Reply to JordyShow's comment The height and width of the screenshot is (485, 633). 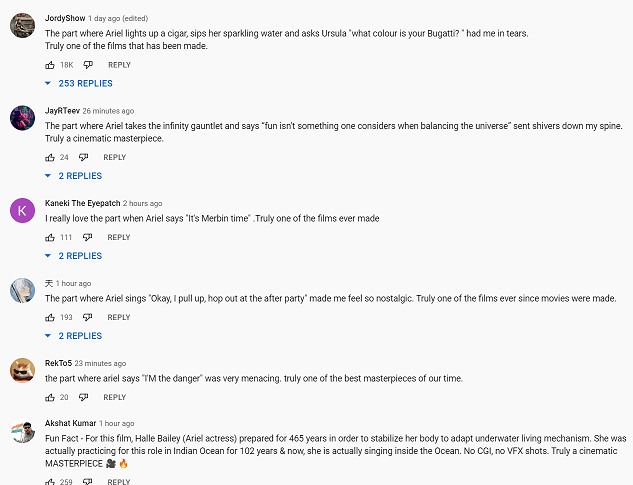[x=119, y=65]
